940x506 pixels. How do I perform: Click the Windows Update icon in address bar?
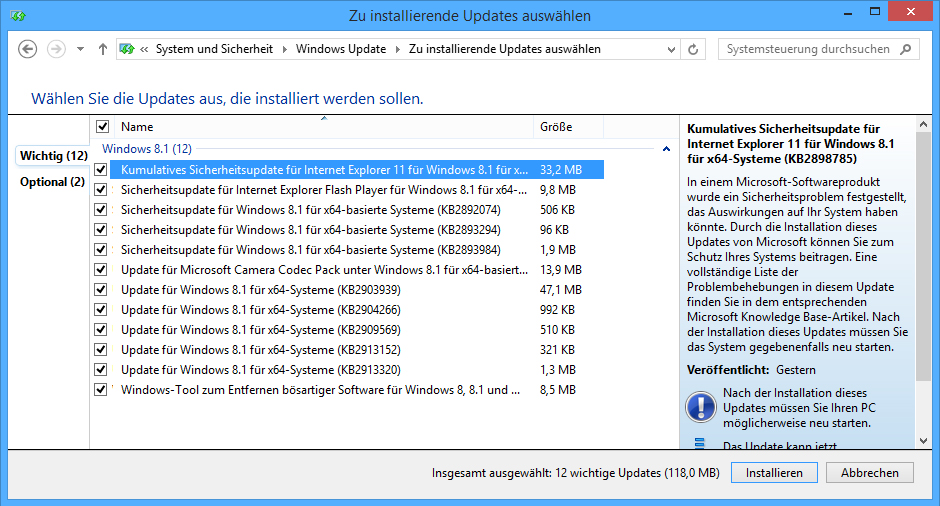pos(126,49)
